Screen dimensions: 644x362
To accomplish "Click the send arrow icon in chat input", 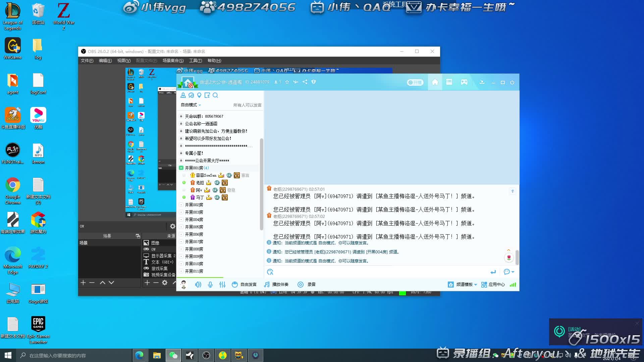I will (493, 272).
